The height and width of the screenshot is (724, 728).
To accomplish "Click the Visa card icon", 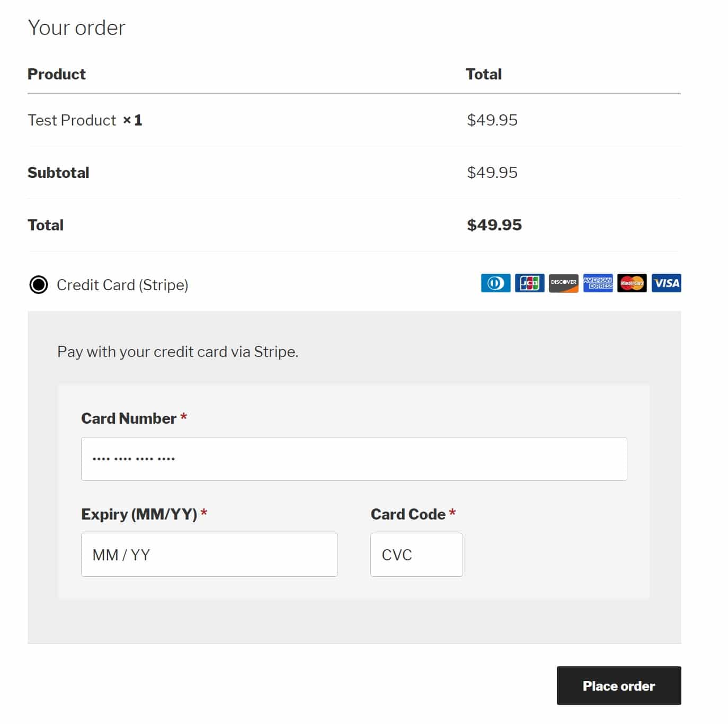I will tap(665, 283).
